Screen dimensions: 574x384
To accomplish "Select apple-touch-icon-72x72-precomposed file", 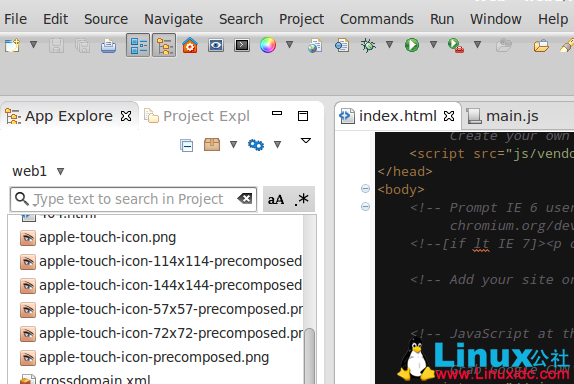I will click(161, 333).
